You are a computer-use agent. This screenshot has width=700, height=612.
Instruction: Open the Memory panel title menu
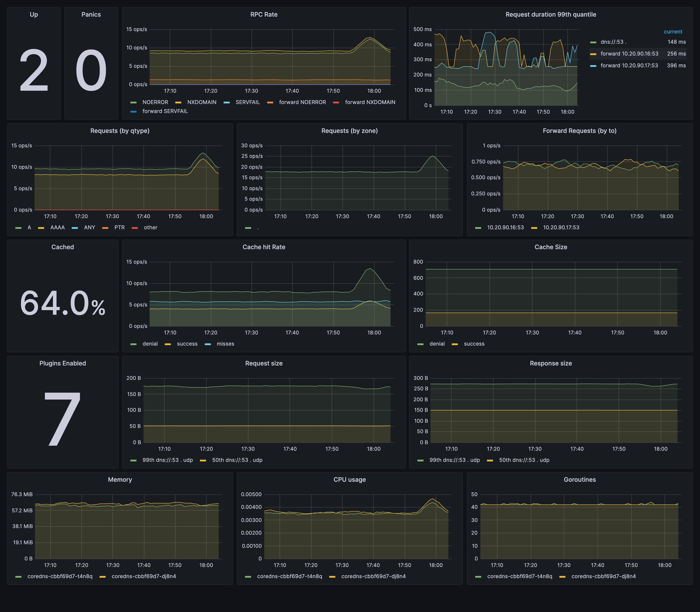click(x=120, y=480)
